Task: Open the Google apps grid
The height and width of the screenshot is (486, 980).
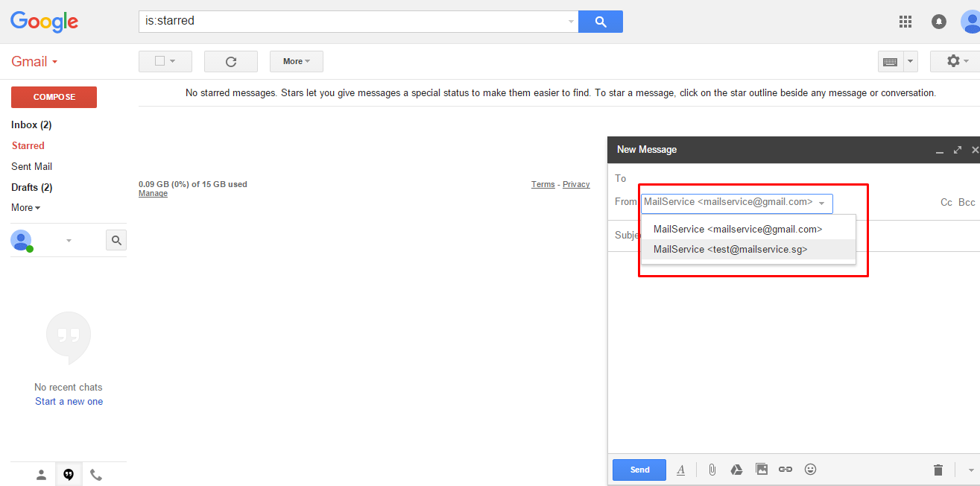Action: (905, 22)
